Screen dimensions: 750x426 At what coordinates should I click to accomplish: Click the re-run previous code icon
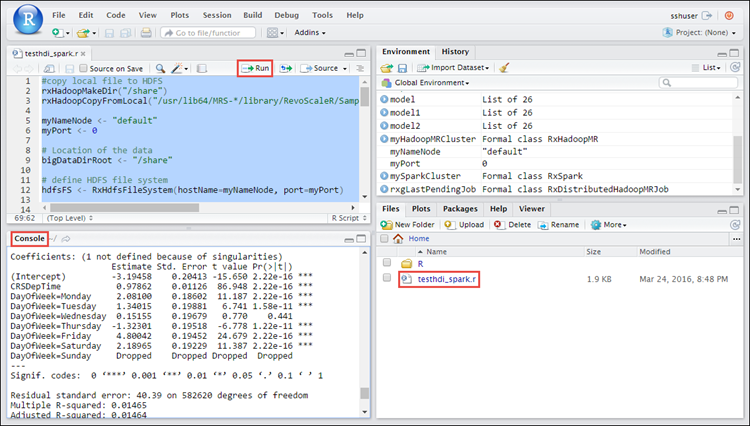(x=287, y=68)
